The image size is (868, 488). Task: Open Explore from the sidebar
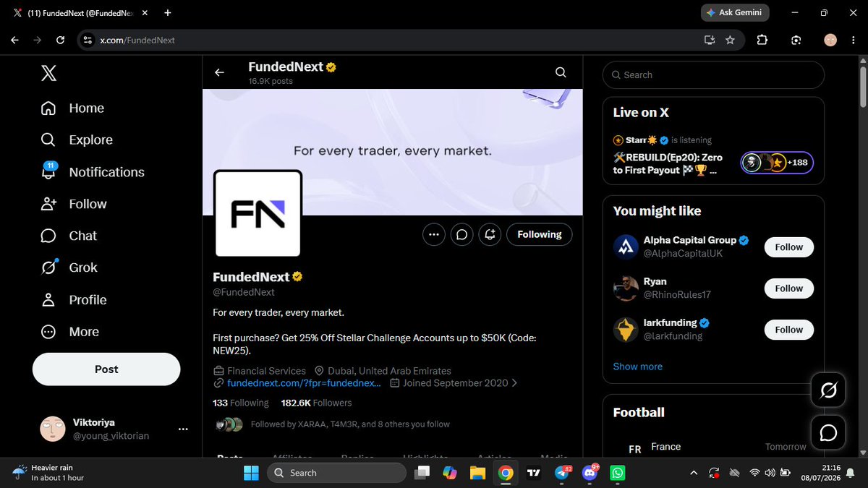coord(77,140)
